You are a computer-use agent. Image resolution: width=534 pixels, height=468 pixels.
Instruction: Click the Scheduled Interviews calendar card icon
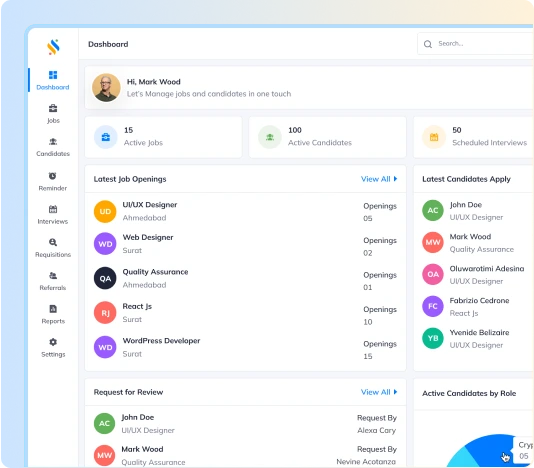(434, 137)
